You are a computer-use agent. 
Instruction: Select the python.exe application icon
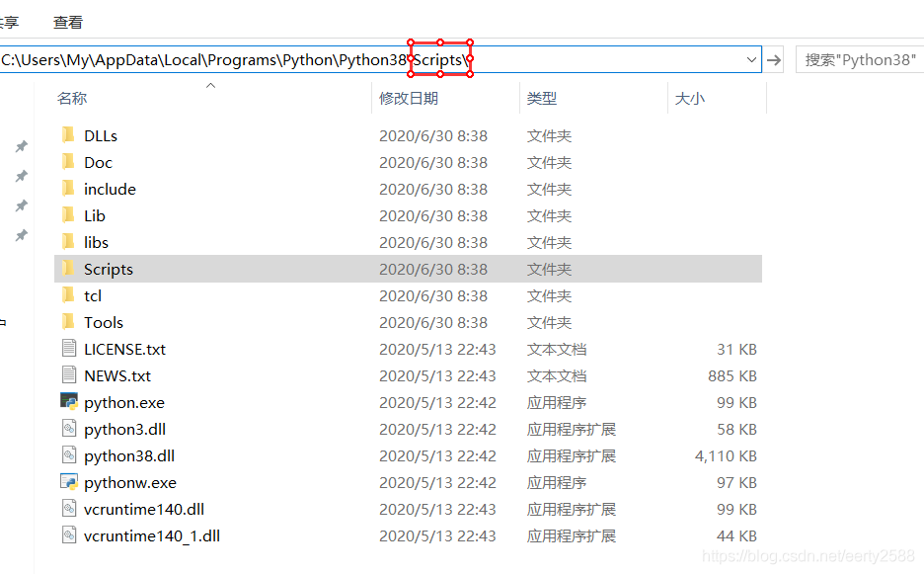(67, 402)
